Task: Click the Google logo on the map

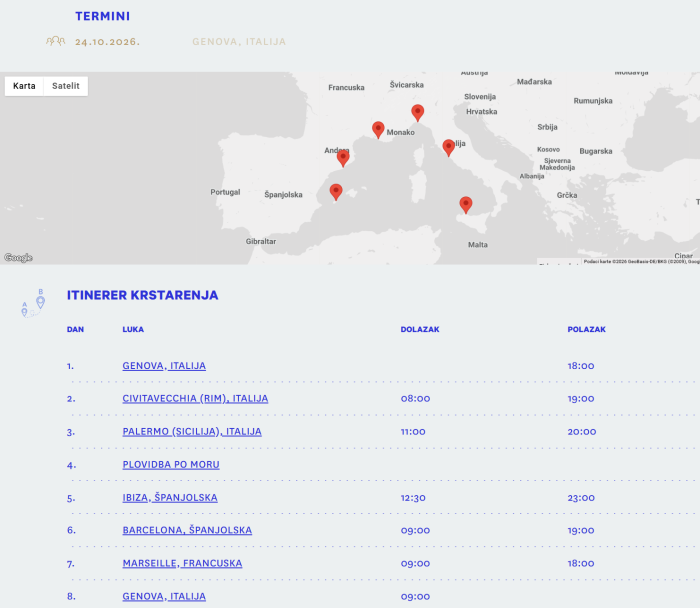Action: pos(18,258)
